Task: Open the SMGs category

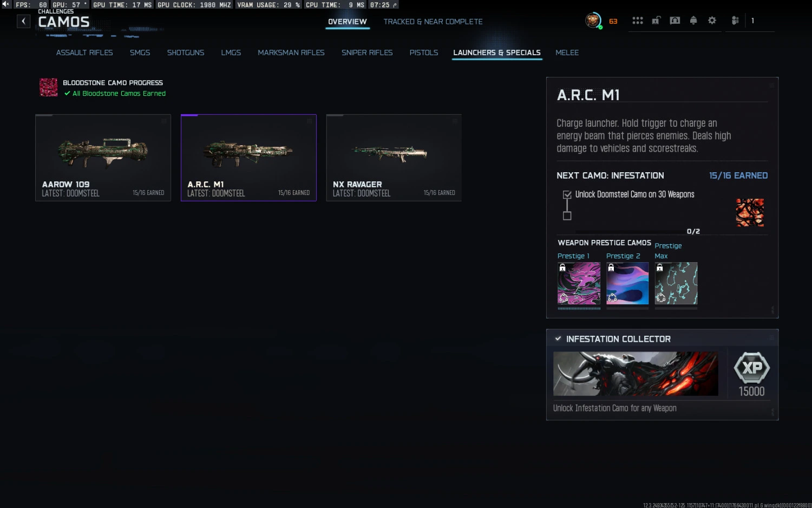Action: 140,53
